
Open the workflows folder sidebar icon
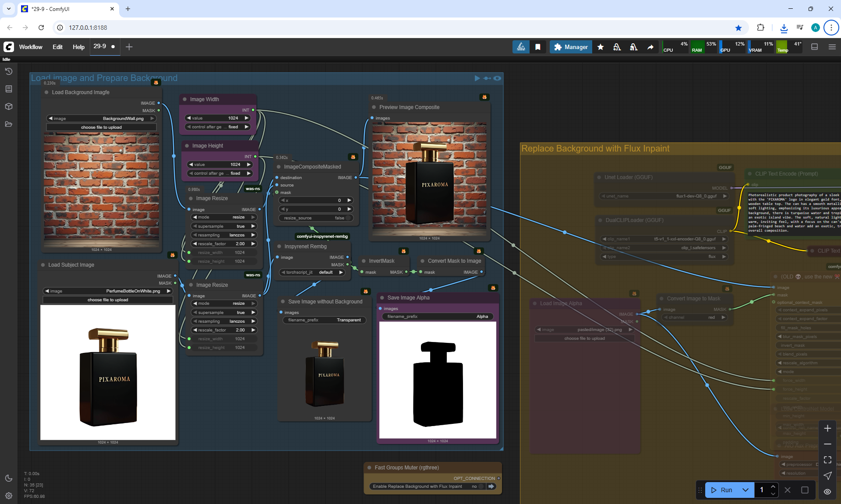[x=8, y=124]
